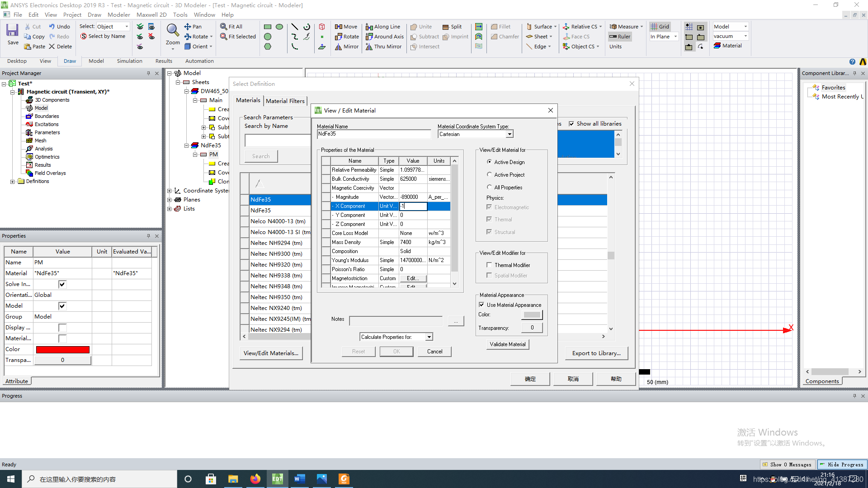Click the red Color swatch in Properties
Viewport: 868px width, 488px height.
pos(63,349)
